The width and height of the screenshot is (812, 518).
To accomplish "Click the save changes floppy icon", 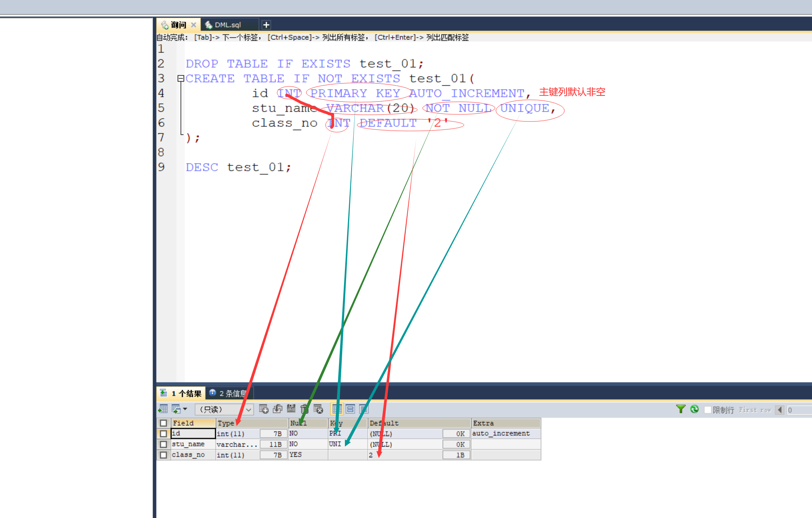I will pyautogui.click(x=291, y=409).
